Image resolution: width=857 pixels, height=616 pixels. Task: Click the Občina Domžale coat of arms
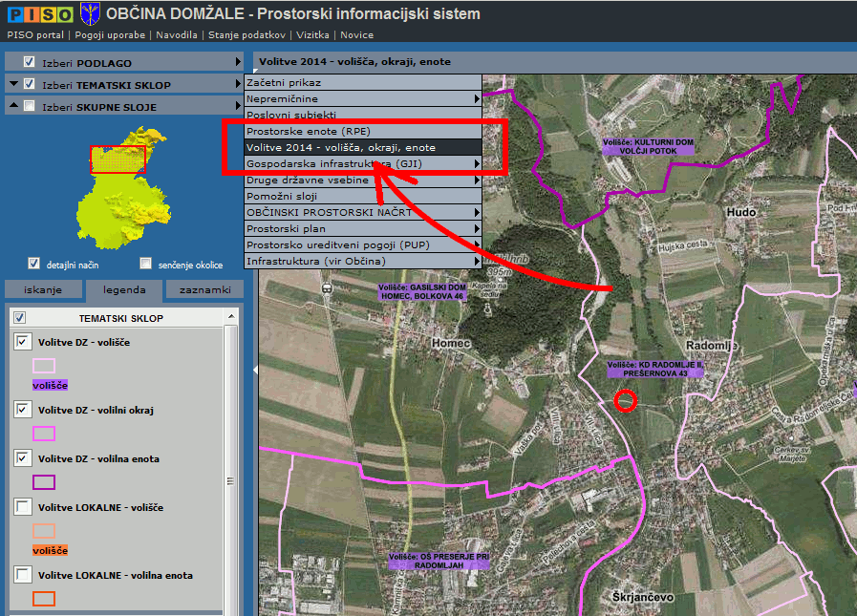coord(91,13)
